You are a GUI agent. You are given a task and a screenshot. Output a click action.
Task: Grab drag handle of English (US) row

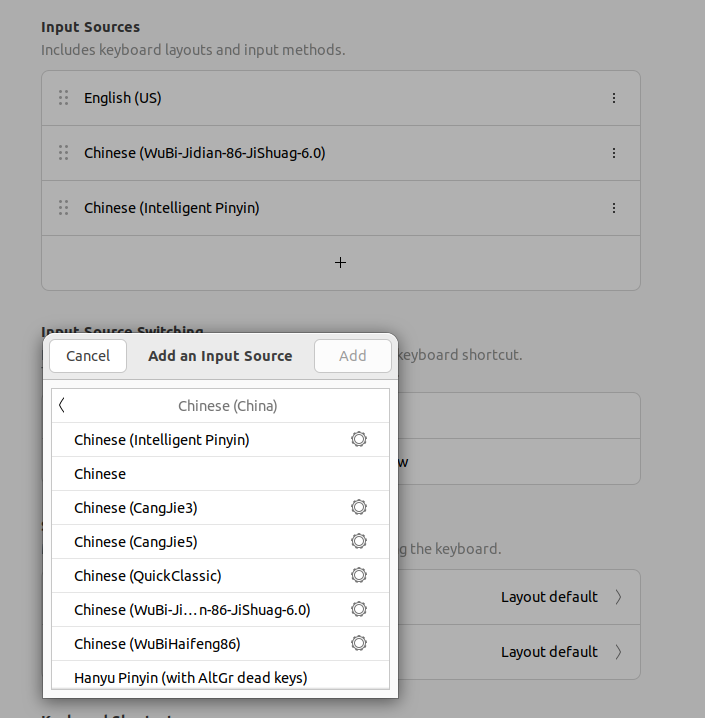click(x=63, y=98)
